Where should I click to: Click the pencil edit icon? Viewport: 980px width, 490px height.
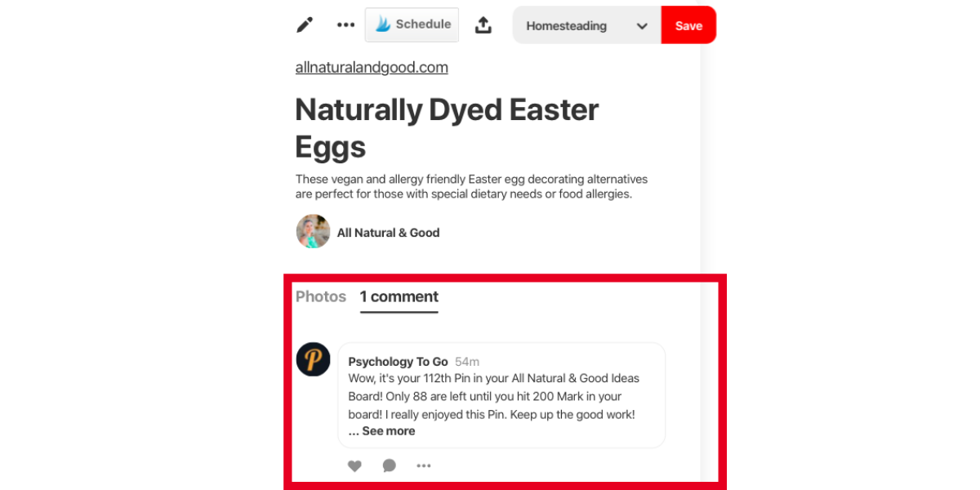(305, 25)
